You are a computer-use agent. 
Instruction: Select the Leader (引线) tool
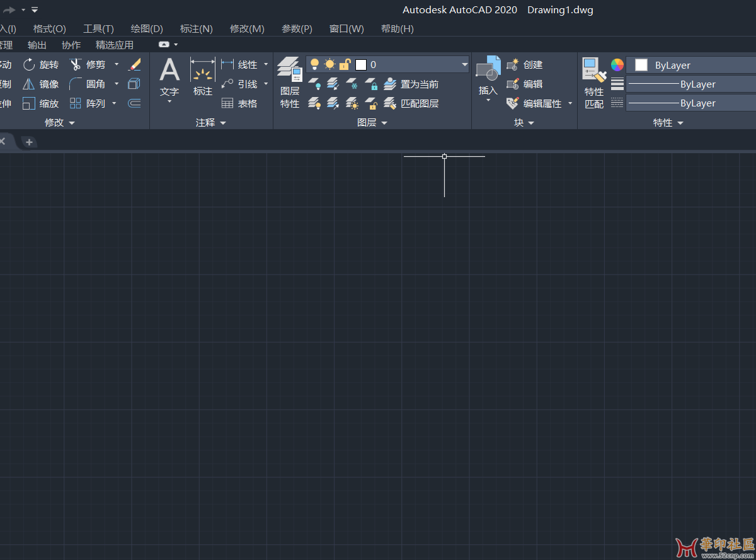point(239,84)
